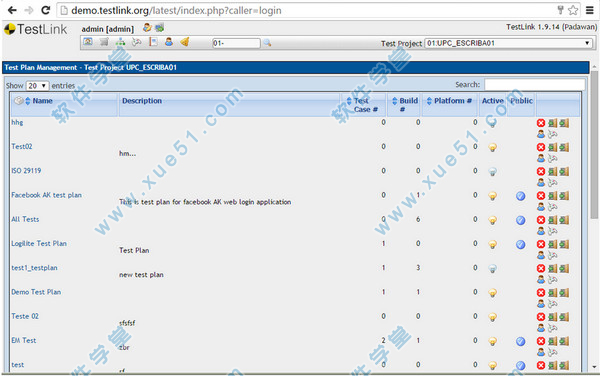The width and height of the screenshot is (600, 376).
Task: Open the Test Execution gamepad toolbar icon
Action: point(137,42)
